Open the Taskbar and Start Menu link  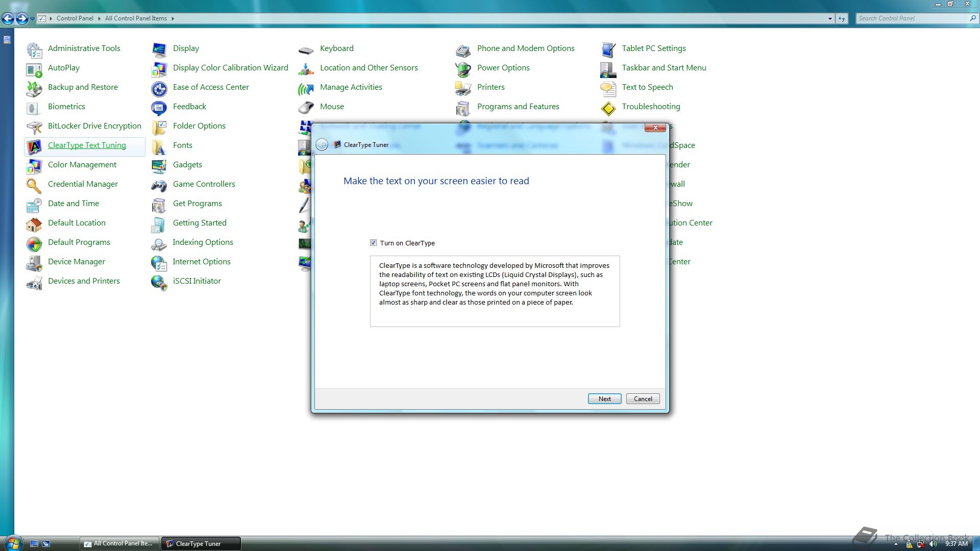pyautogui.click(x=664, y=68)
